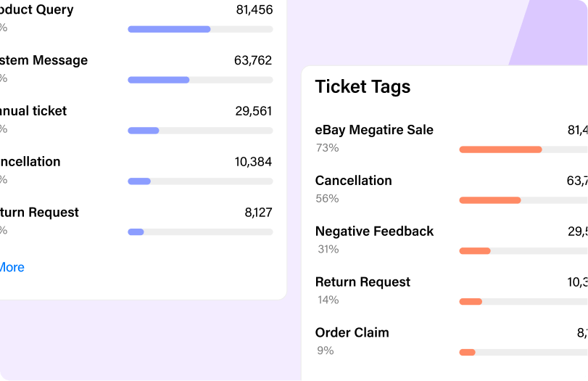Select the eBay Megatire Sale tag

pos(374,130)
